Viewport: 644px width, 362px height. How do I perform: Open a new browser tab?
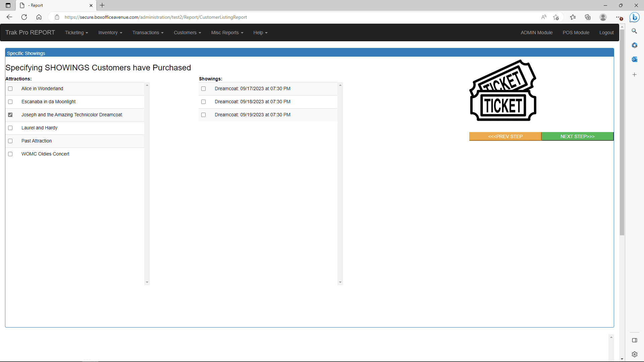tap(102, 5)
